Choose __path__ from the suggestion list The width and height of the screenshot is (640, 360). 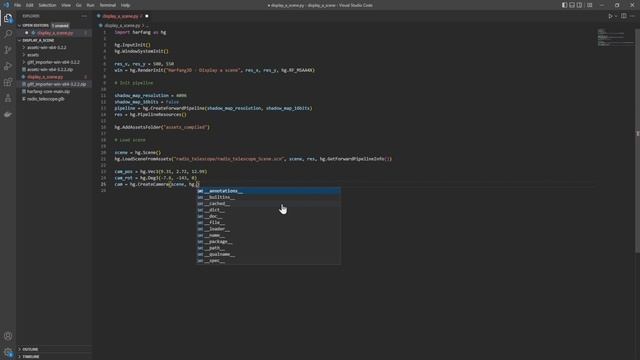(x=269, y=248)
